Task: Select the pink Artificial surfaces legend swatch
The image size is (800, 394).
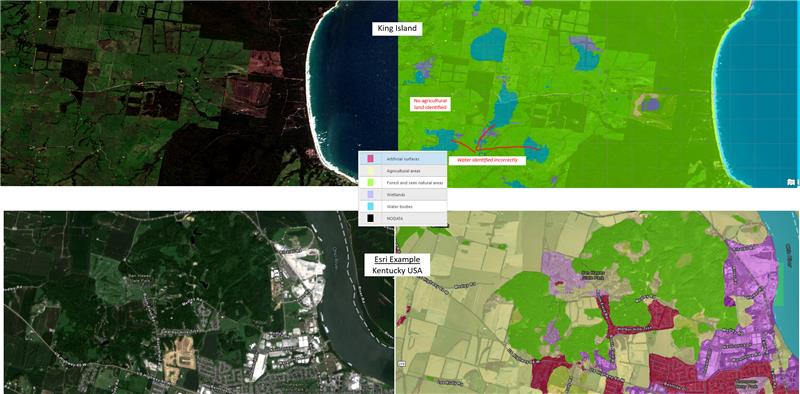Action: 370,159
